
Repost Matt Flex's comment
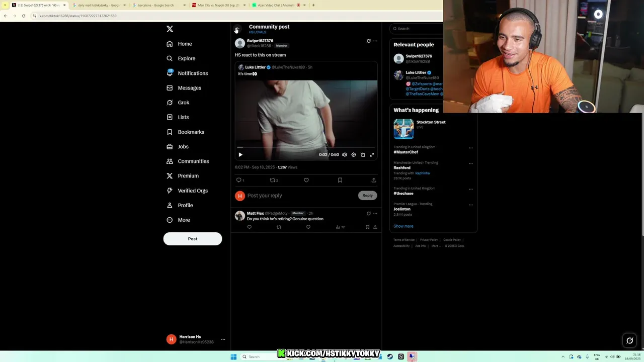coord(279,227)
